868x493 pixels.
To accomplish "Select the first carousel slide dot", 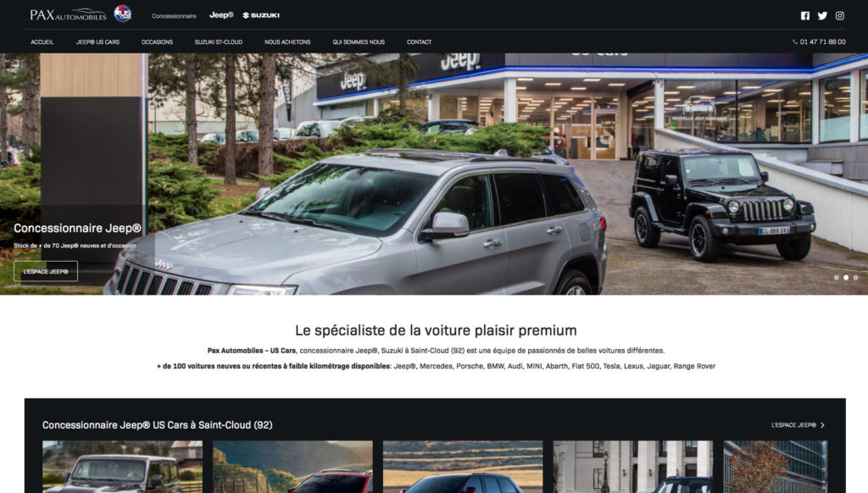I will pyautogui.click(x=837, y=277).
